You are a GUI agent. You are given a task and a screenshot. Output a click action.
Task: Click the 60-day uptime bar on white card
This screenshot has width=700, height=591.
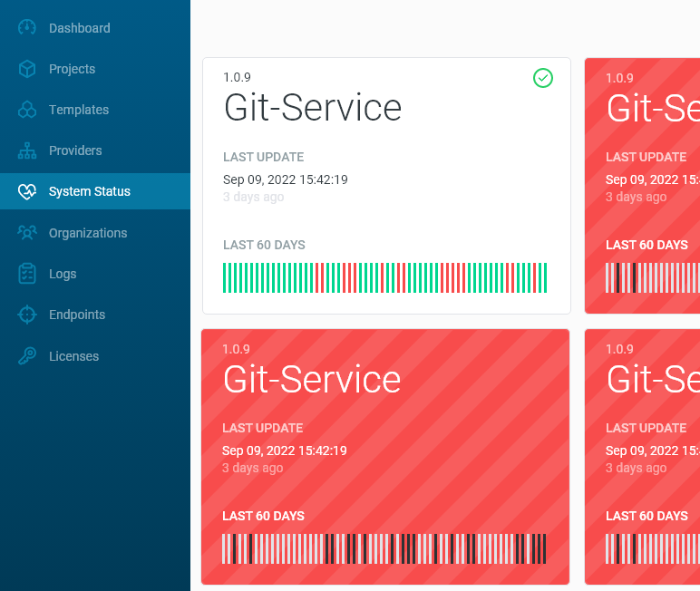pos(384,278)
